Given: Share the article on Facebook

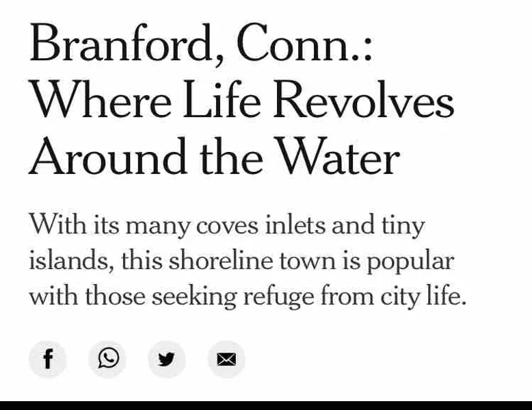Looking at the screenshot, I should click(x=48, y=359).
